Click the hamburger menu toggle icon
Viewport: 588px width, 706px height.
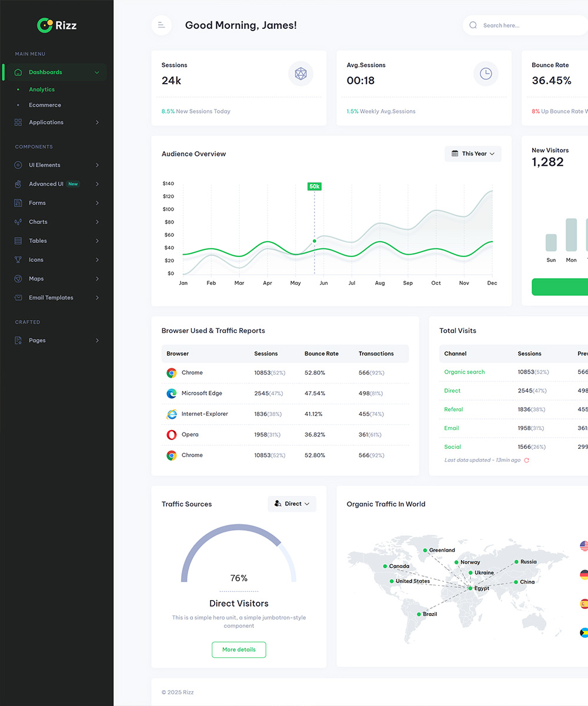[x=162, y=25]
